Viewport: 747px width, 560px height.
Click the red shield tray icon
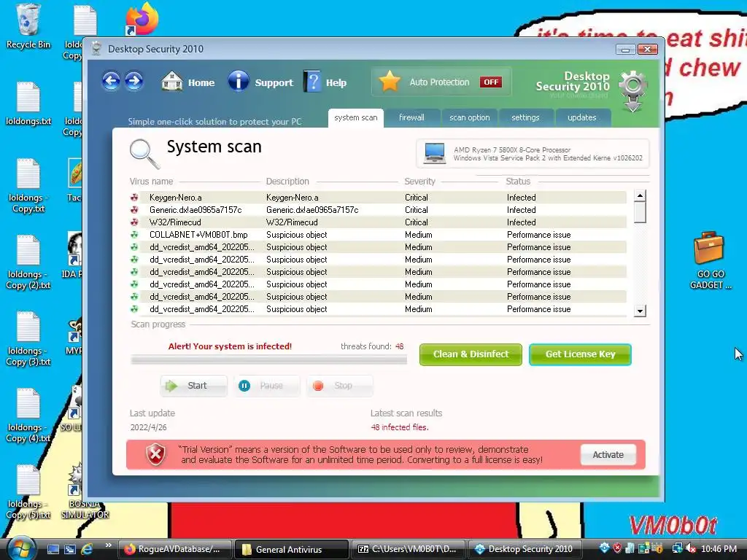pyautogui.click(x=617, y=548)
